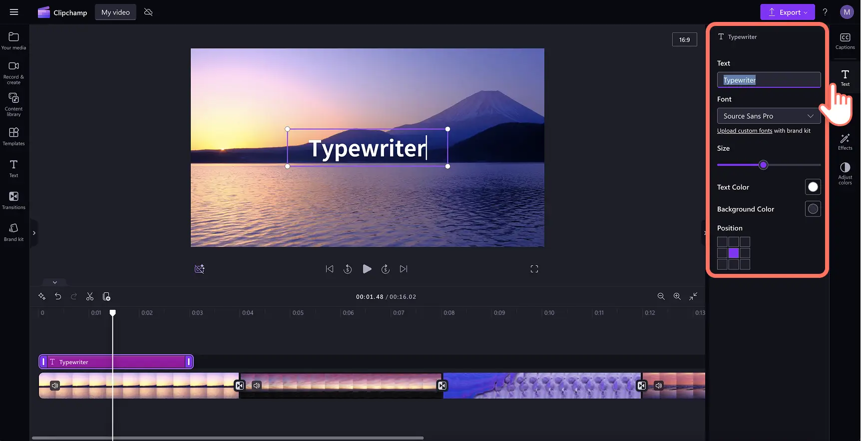868x441 pixels.
Task: Open Adjust colors panel
Action: (845, 173)
